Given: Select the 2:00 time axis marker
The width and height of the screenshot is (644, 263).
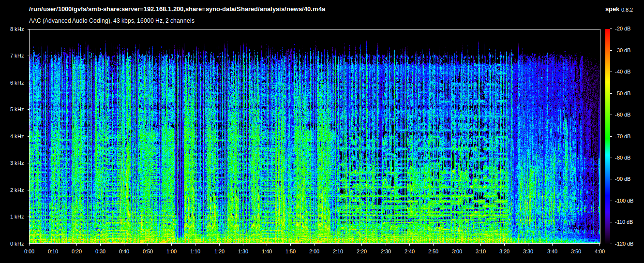Looking at the screenshot, I should [x=315, y=252].
